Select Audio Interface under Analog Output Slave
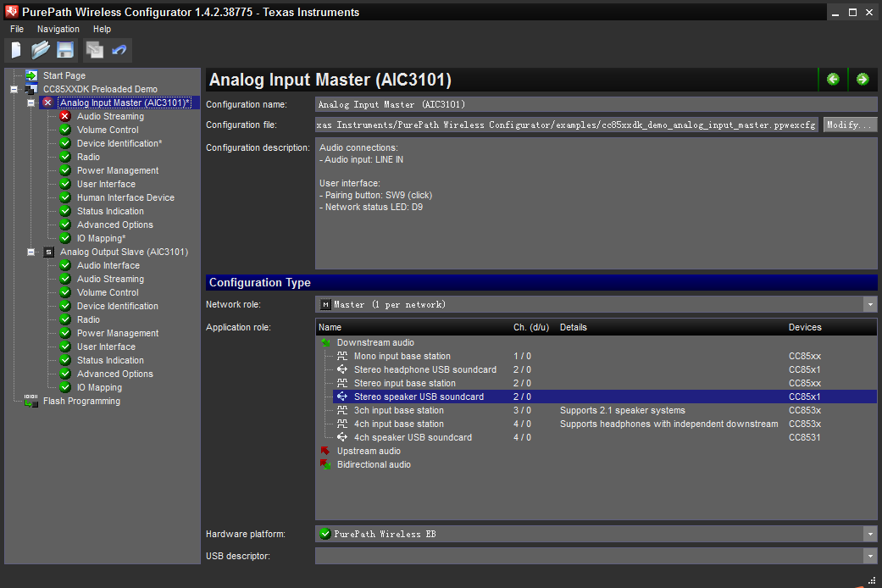Screen dimensions: 882x588 (x=108, y=265)
